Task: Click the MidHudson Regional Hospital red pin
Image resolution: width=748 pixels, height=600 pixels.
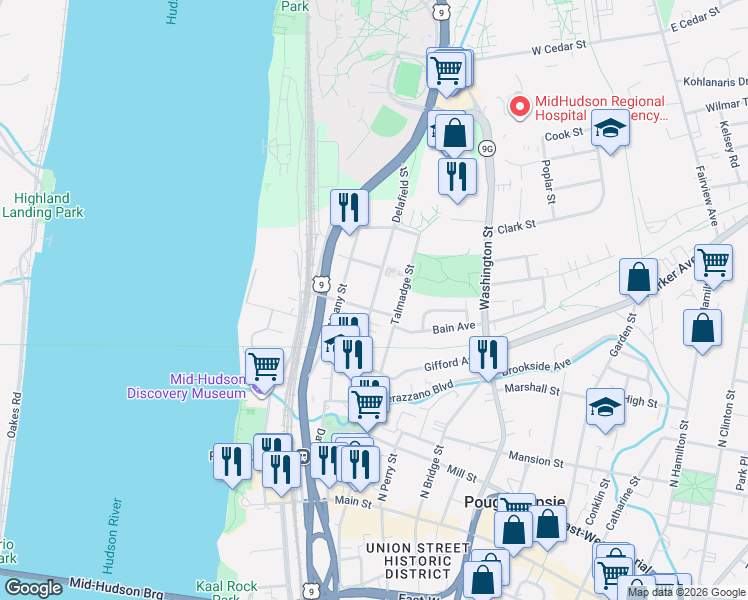Action: (519, 107)
